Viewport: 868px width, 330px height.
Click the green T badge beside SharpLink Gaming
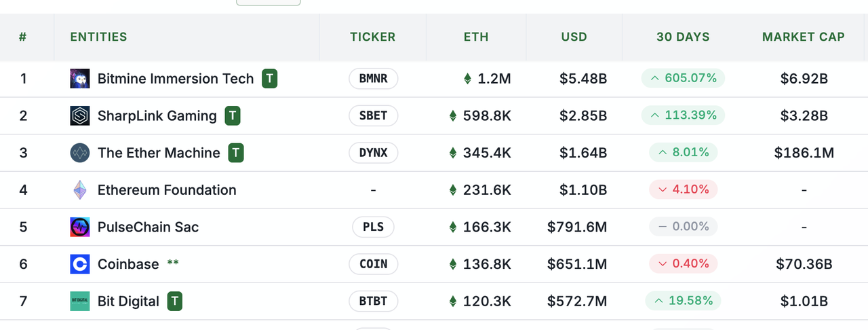click(233, 115)
